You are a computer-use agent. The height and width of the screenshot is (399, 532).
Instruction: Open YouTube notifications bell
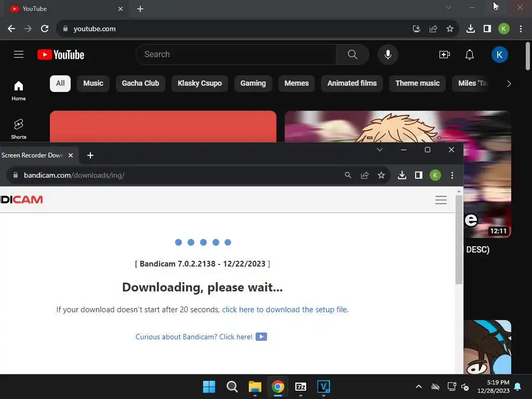(470, 54)
